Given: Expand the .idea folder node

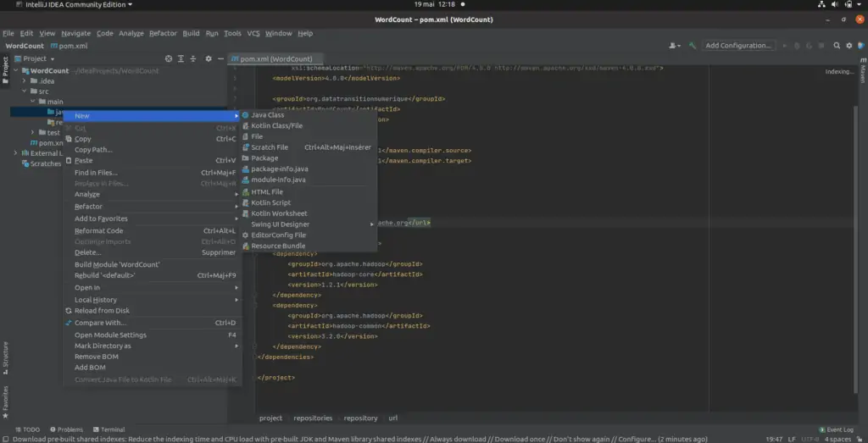Looking at the screenshot, I should pyautogui.click(x=25, y=81).
